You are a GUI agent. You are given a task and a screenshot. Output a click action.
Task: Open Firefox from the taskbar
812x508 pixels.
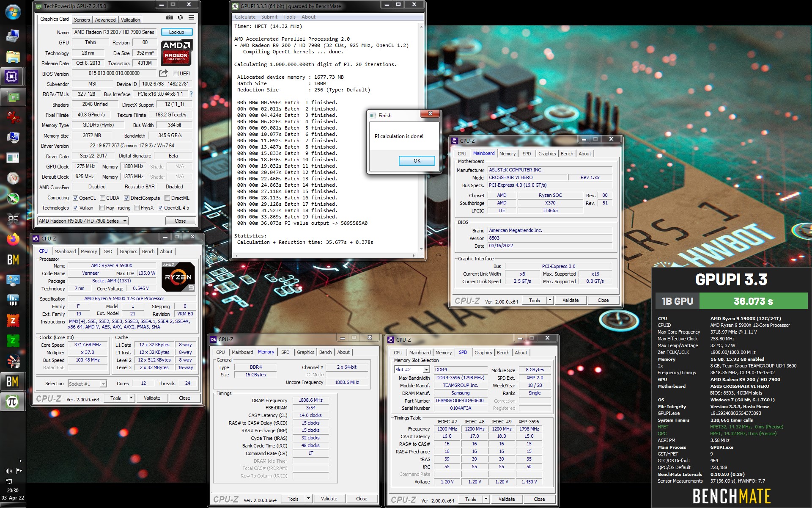click(x=13, y=239)
